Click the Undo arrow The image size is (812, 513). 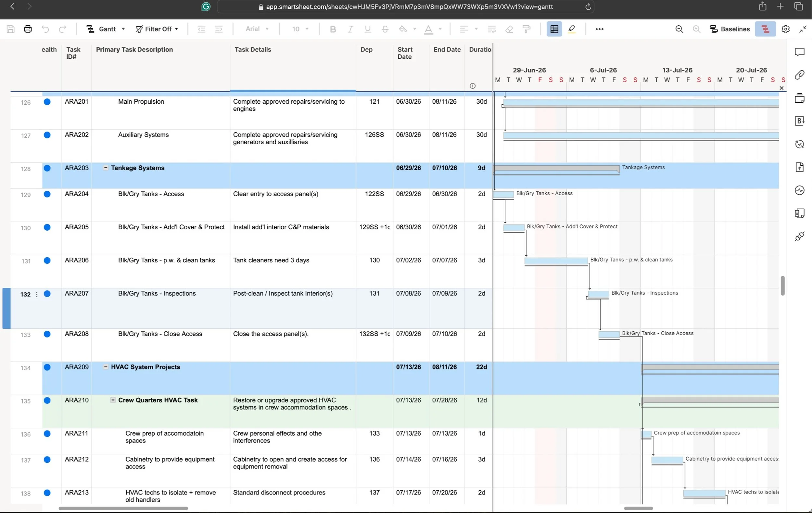pyautogui.click(x=45, y=29)
